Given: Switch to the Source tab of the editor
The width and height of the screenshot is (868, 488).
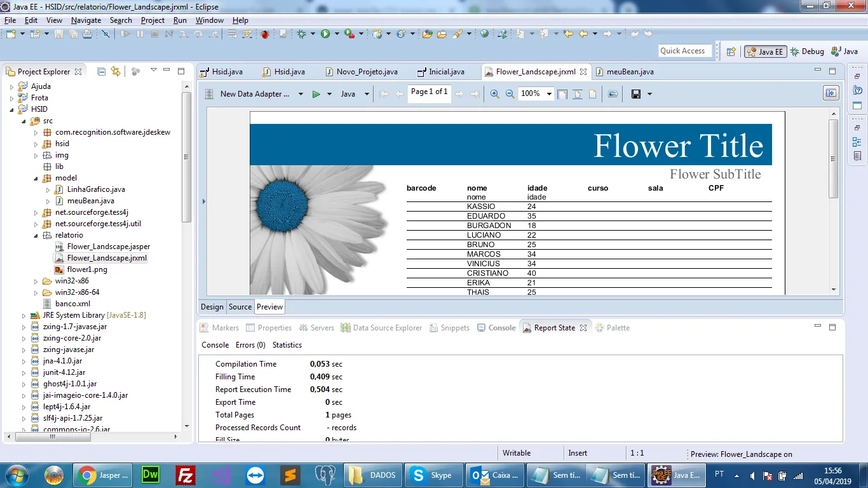Looking at the screenshot, I should (x=240, y=307).
